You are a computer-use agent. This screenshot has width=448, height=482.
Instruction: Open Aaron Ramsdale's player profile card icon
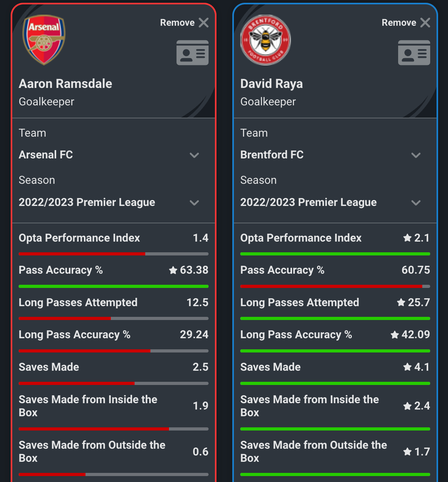click(192, 52)
